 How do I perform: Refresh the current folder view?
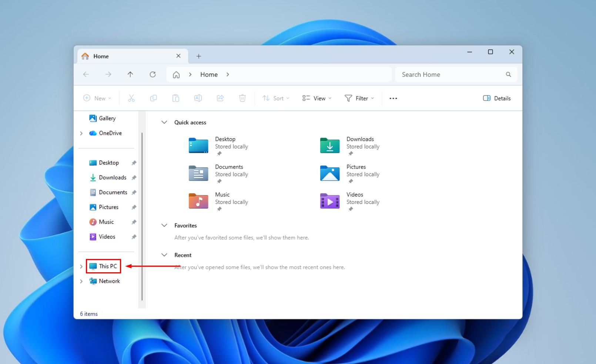[153, 74]
